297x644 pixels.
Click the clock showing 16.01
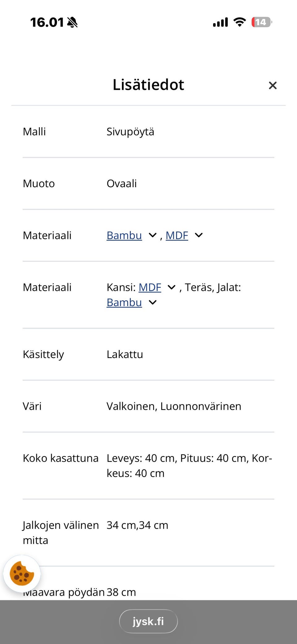(46, 22)
